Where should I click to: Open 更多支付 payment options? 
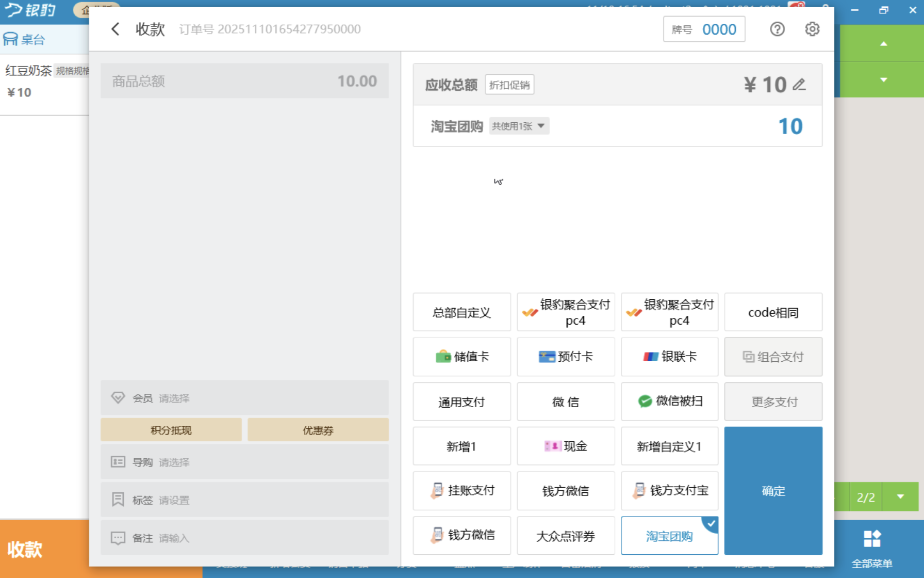point(773,402)
